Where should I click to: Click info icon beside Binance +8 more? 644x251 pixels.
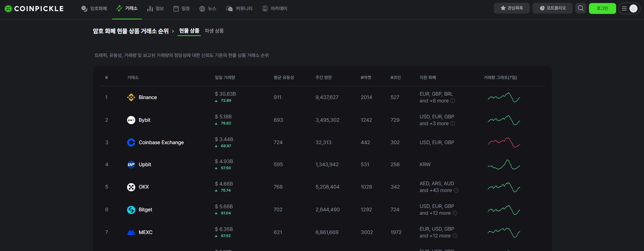pos(453,101)
